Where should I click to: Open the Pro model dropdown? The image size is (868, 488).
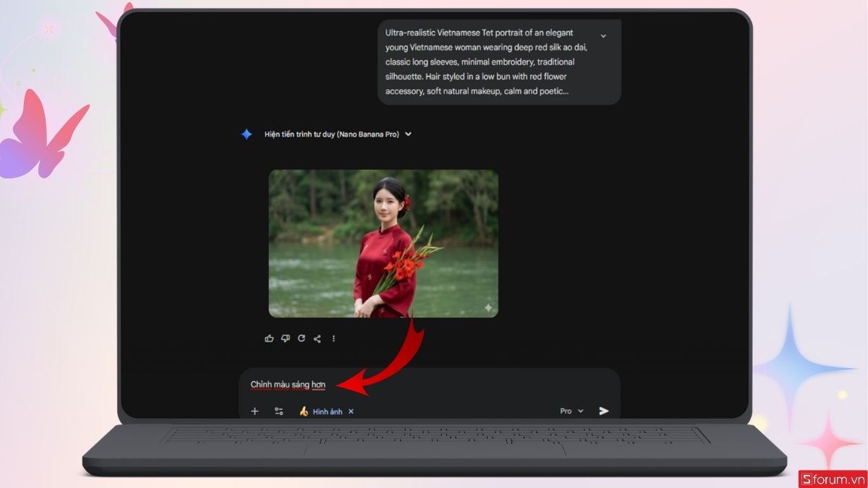[571, 411]
